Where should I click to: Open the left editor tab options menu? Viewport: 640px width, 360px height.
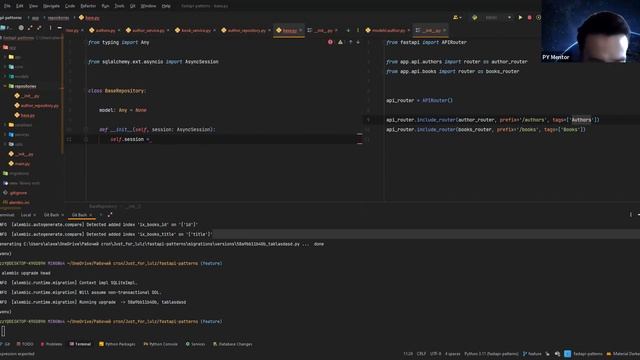358,30
